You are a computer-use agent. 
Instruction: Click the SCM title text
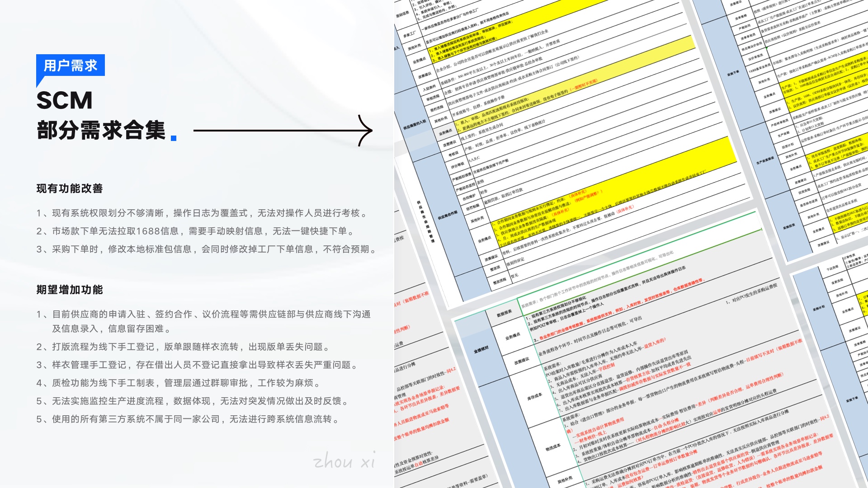(x=64, y=100)
